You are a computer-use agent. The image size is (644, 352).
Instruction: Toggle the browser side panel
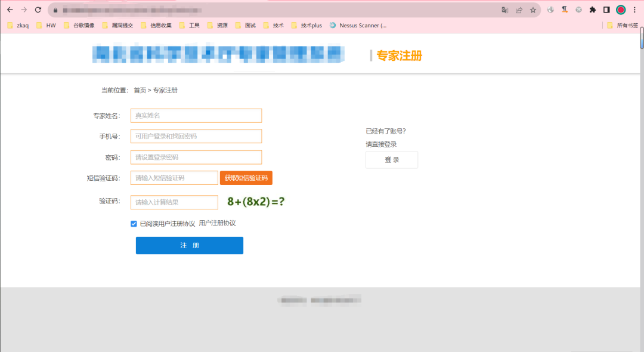click(606, 10)
